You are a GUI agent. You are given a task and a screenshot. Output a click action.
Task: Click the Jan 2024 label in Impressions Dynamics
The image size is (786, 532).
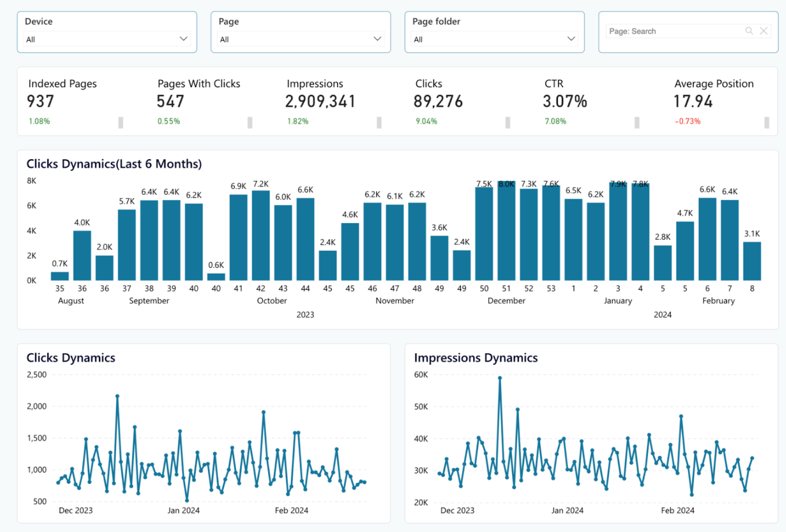click(x=568, y=510)
